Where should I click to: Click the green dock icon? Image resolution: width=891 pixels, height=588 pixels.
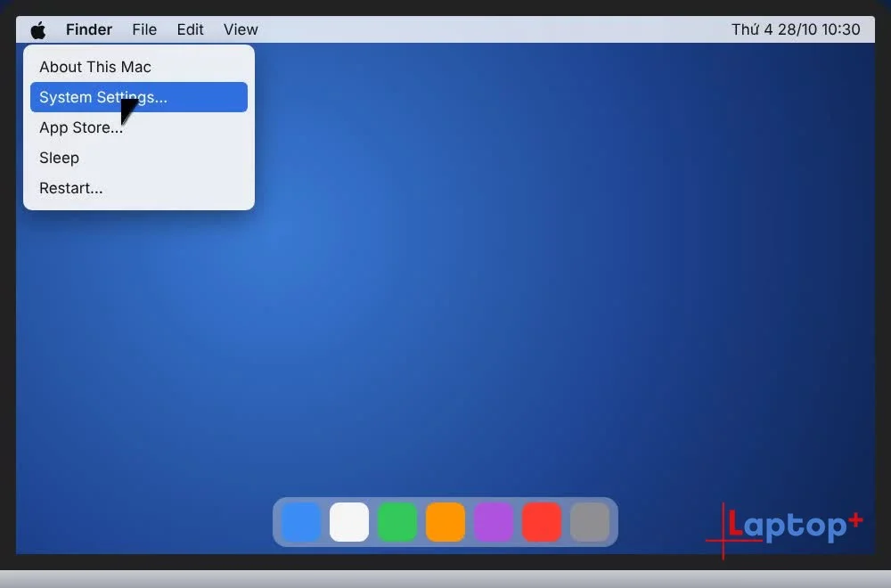[x=397, y=521]
